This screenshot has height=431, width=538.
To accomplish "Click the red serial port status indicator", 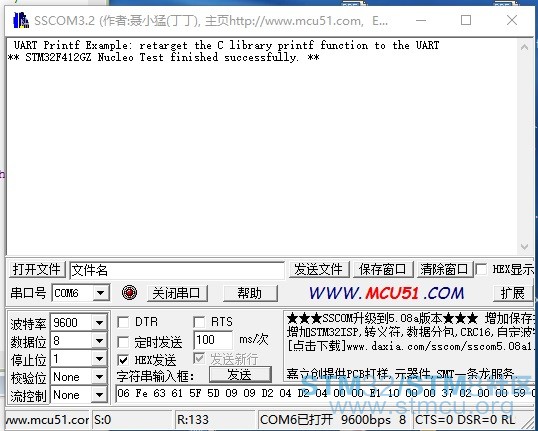I will click(x=129, y=293).
